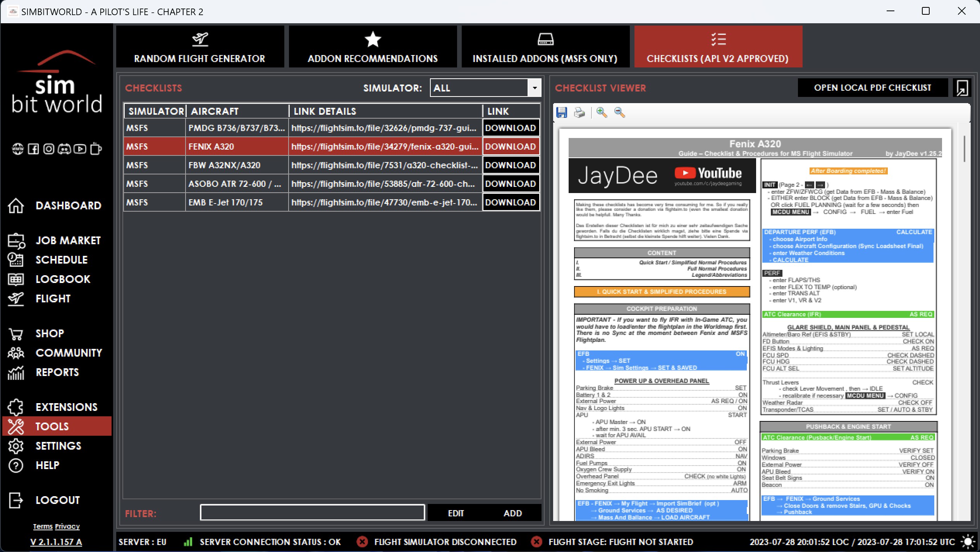This screenshot has width=980, height=552.
Task: Click the Facebook icon in sidebar
Action: pos(33,149)
